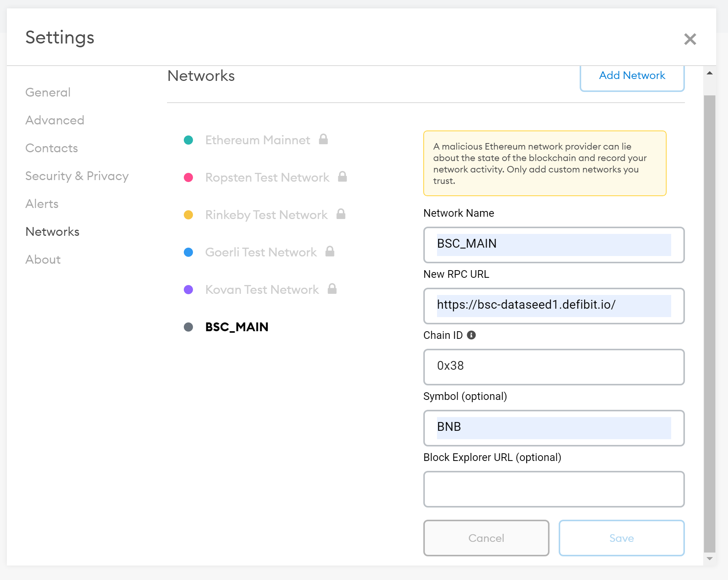Select the Ethereum Mainnet network entry
This screenshot has height=580, width=728.
[x=257, y=140]
